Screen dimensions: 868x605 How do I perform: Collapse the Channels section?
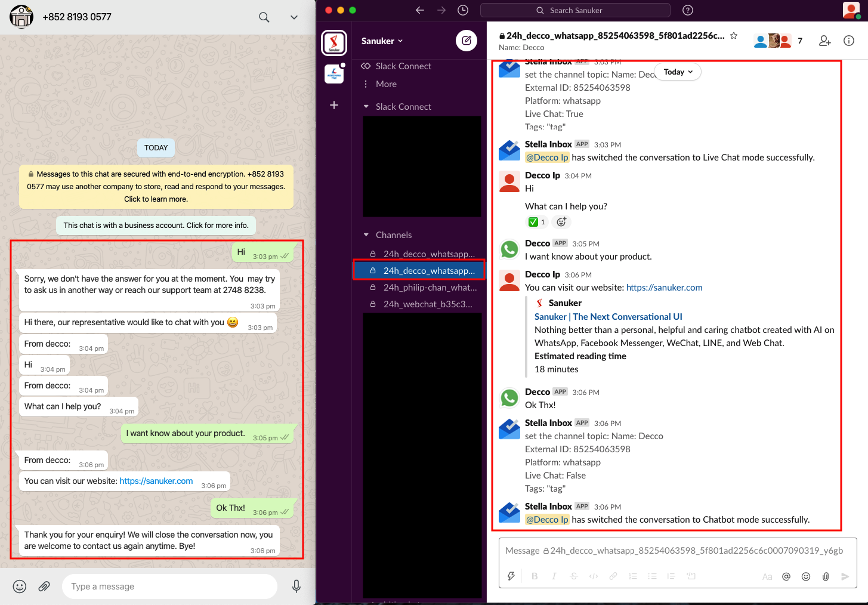366,235
